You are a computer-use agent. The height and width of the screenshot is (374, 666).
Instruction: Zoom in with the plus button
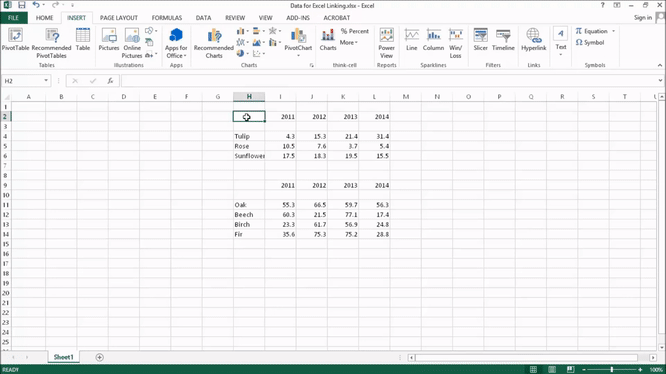tap(640, 370)
